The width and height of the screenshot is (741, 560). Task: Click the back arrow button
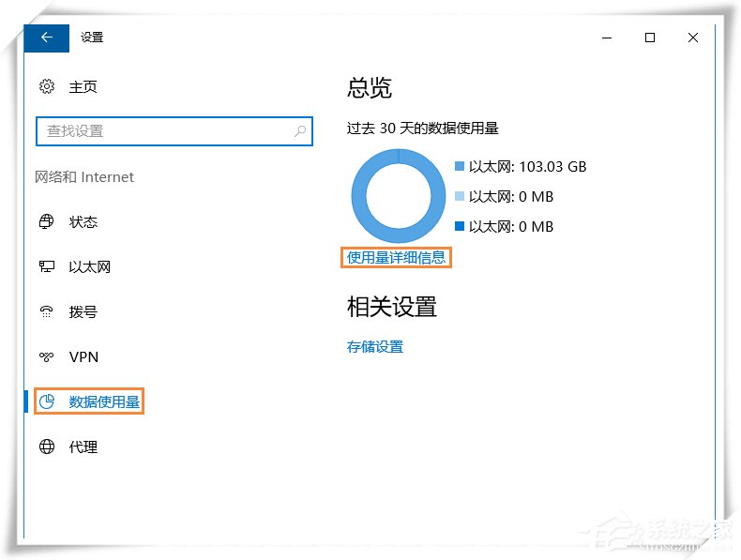(47, 38)
